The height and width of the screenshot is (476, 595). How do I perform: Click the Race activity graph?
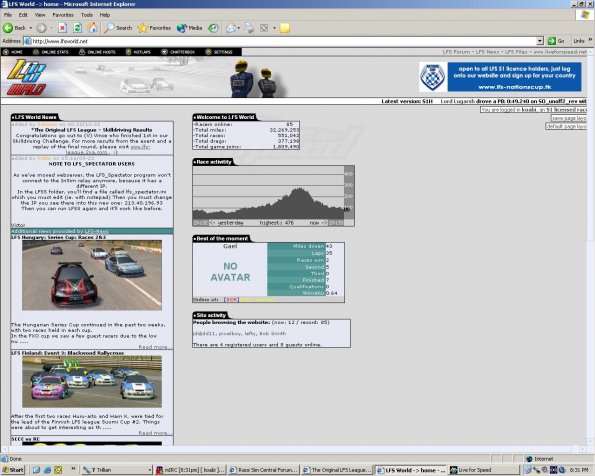coord(274,196)
